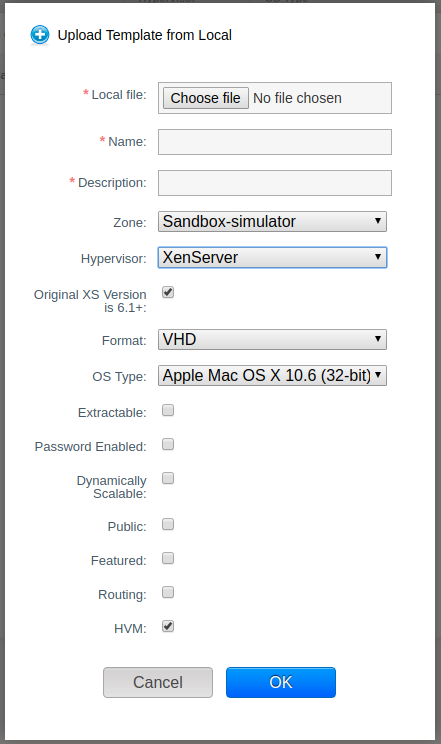Click the 'OS Type:' label

119,377
